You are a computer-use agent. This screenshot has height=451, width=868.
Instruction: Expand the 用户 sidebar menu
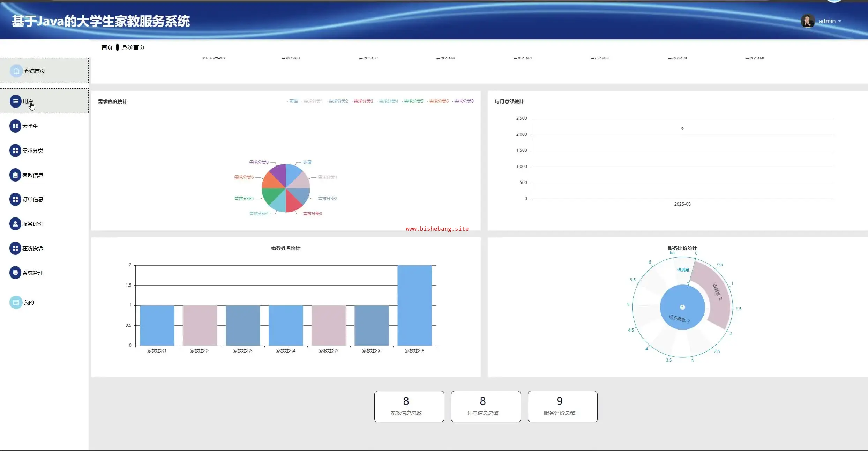(x=28, y=101)
